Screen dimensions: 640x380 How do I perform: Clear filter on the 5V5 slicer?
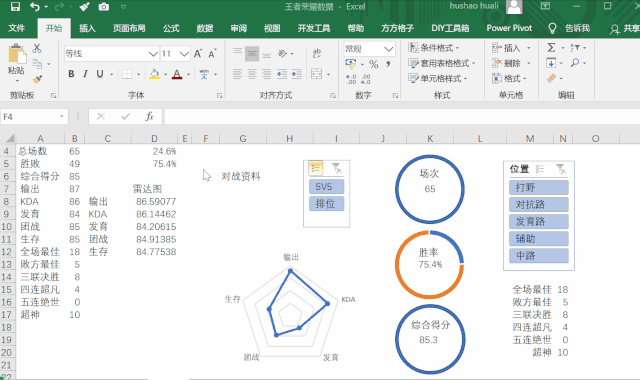click(x=337, y=168)
